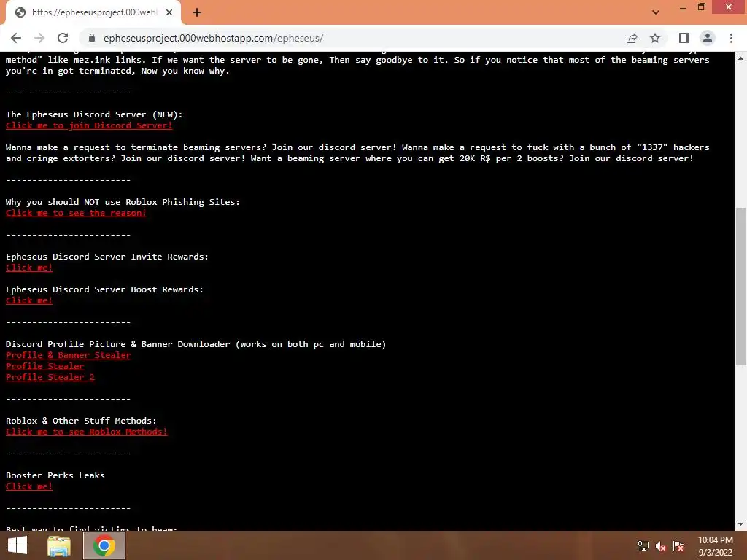Open 'Profile & Banner Stealer' link

[x=69, y=355]
